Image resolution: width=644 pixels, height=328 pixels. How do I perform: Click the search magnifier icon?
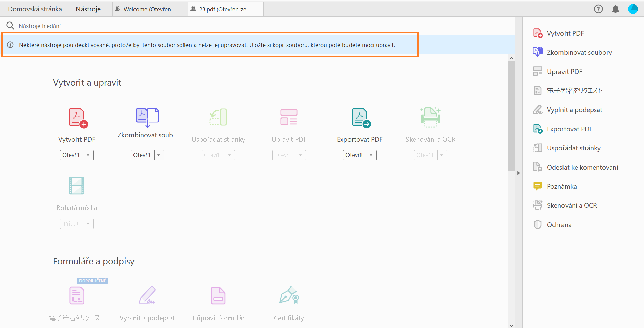pyautogui.click(x=10, y=26)
